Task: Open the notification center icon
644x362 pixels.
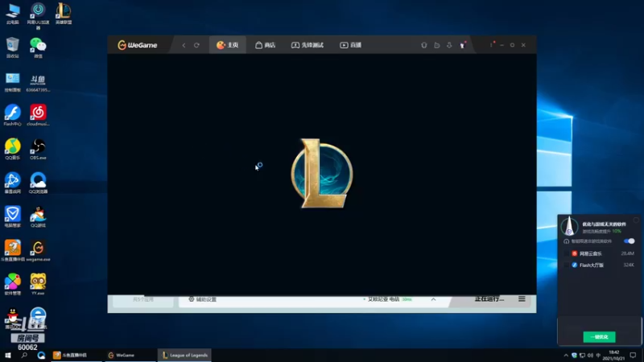Action: pos(633,356)
